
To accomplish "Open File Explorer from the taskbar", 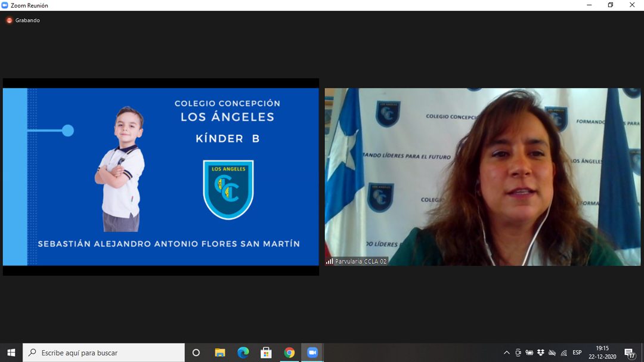I will tap(219, 352).
